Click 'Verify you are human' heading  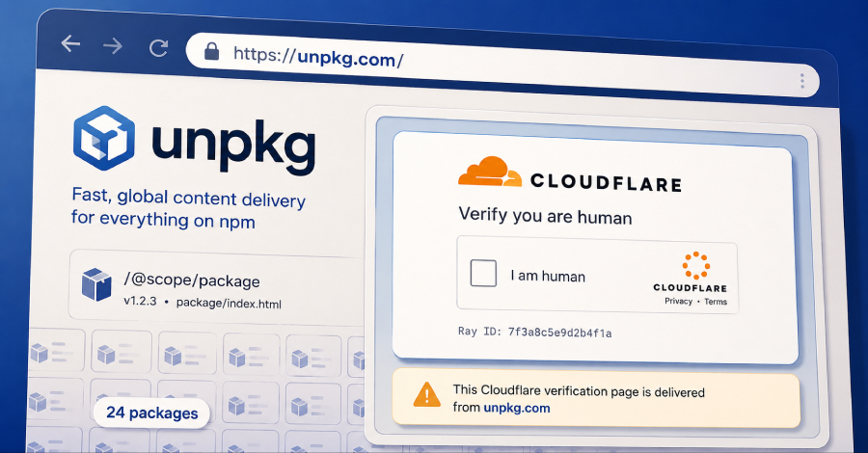pyautogui.click(x=545, y=215)
